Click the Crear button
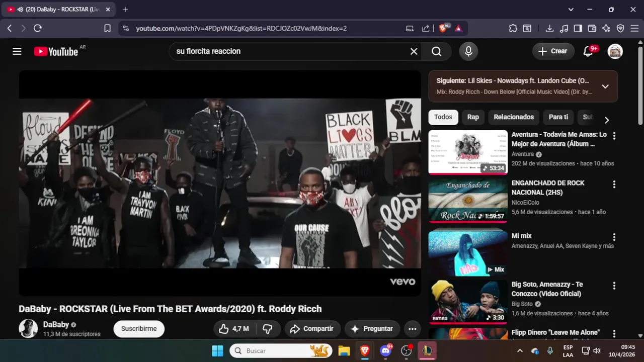 553,51
